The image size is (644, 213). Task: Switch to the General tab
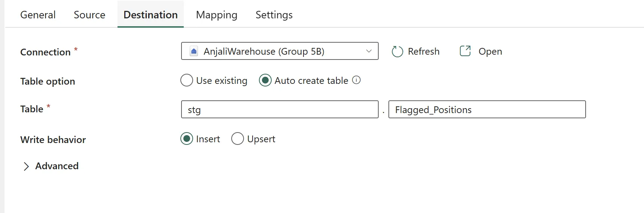pyautogui.click(x=38, y=15)
